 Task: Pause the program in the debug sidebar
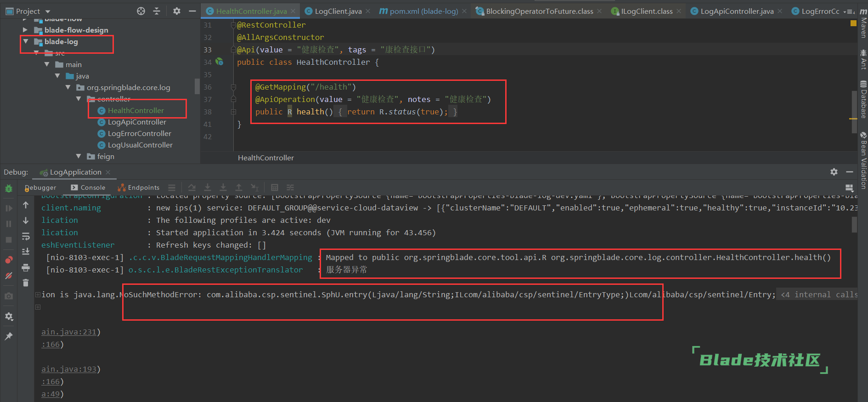click(x=9, y=224)
